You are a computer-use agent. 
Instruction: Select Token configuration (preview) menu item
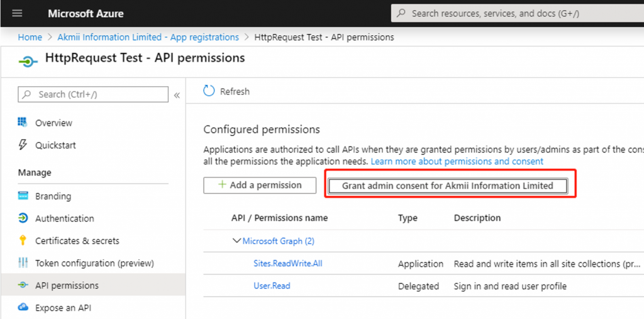(x=93, y=262)
